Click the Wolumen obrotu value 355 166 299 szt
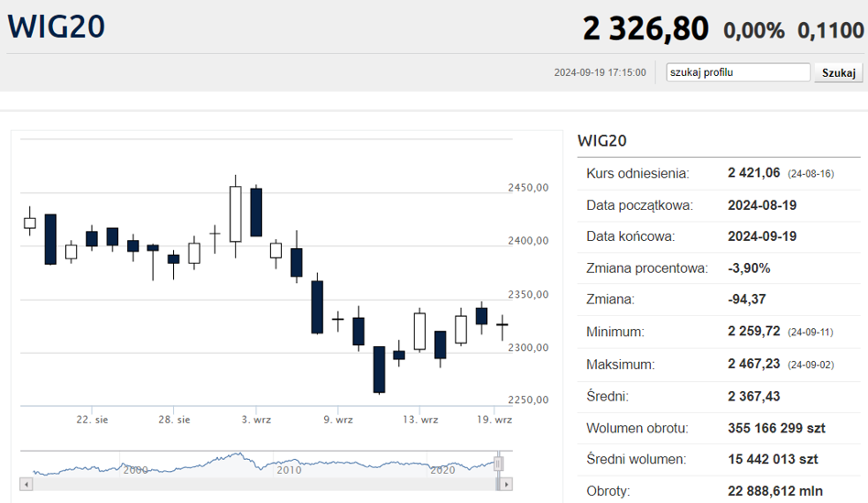The height and width of the screenshot is (503, 868). [x=776, y=428]
